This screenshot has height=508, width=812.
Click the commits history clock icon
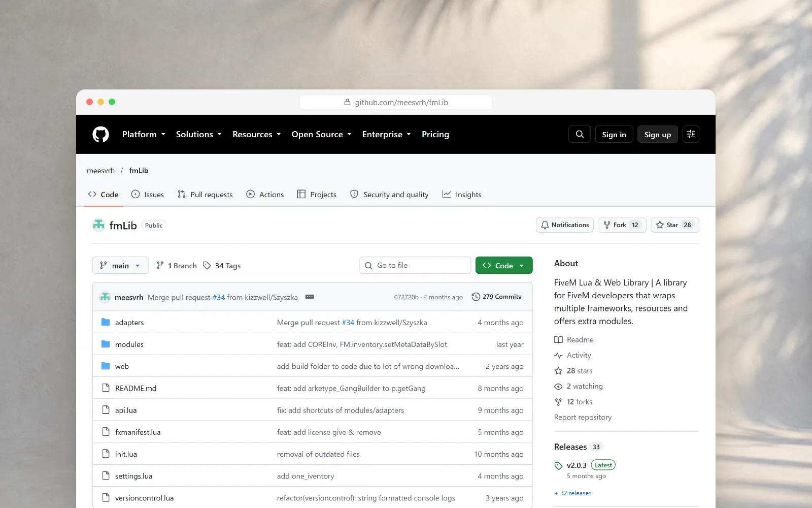click(476, 297)
